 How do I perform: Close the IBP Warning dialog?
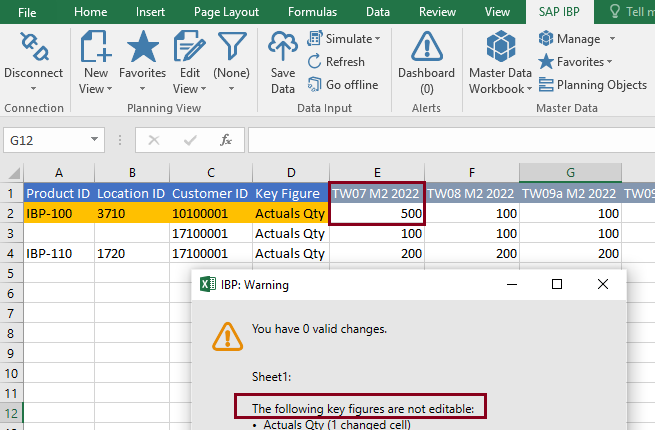(x=603, y=284)
